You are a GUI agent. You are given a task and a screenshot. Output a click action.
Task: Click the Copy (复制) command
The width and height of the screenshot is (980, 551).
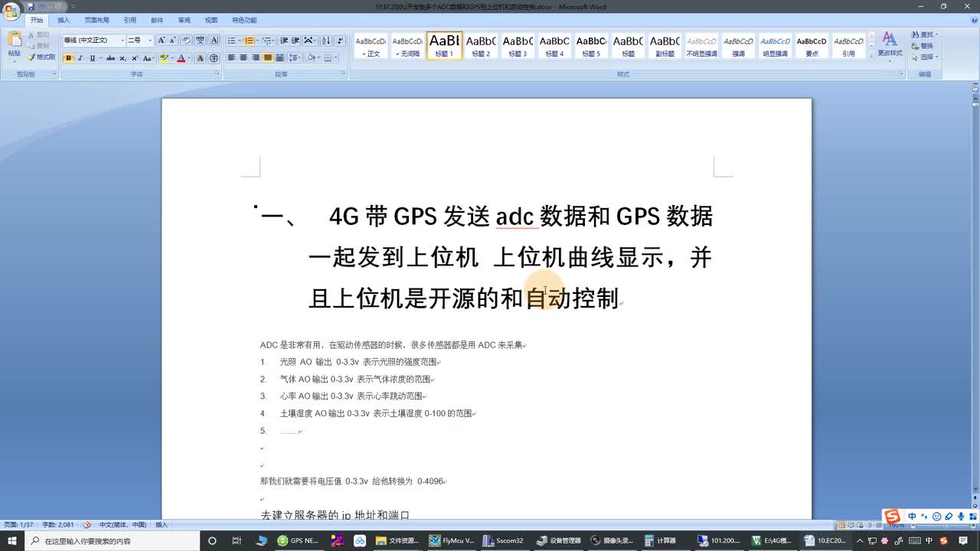39,46
